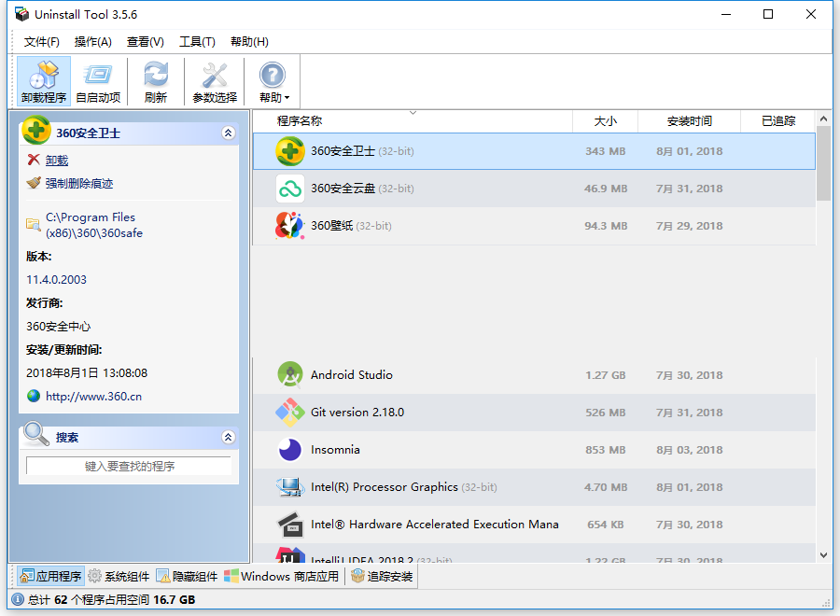Click the Insomnia program icon

[289, 449]
